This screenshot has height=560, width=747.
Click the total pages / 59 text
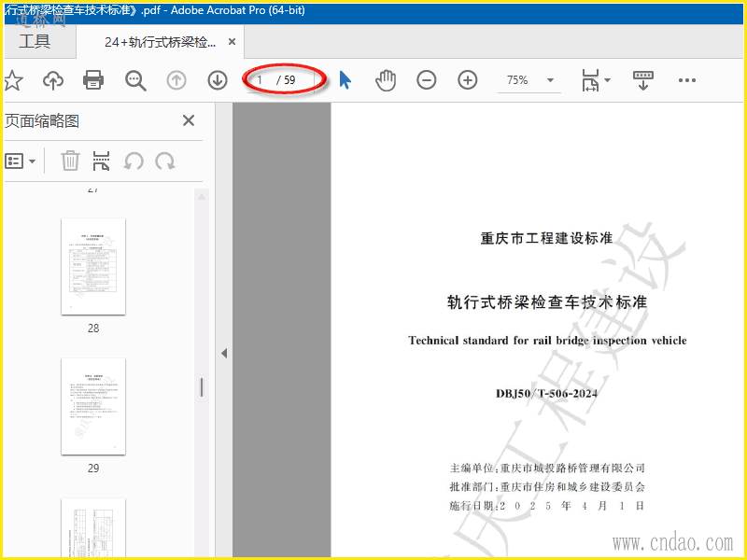[286, 80]
